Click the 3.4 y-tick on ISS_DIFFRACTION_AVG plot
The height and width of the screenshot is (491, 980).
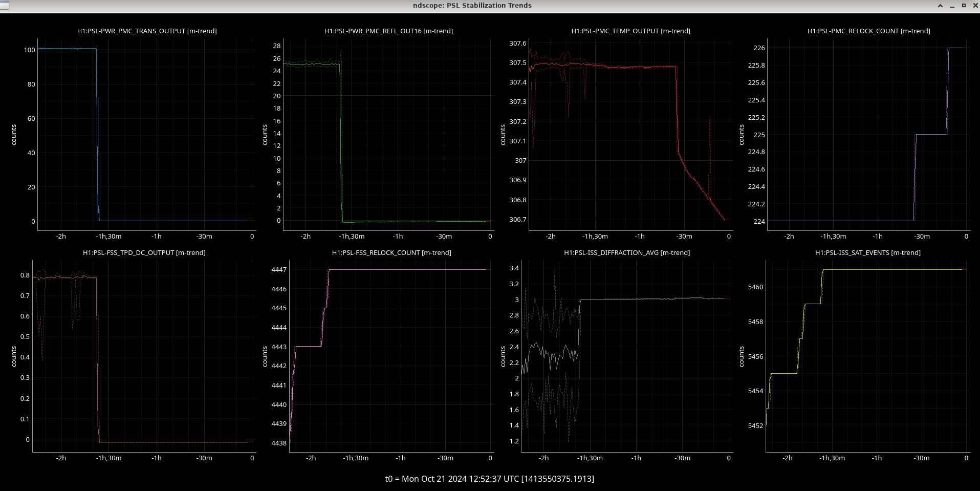coord(514,268)
